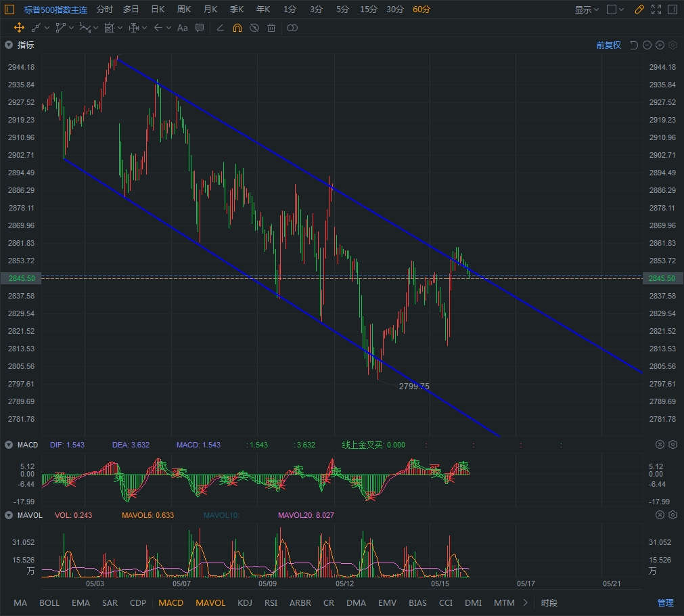Toggle the MACD indicator in bottom bar
Screen dimensions: 684x616
tap(171, 603)
